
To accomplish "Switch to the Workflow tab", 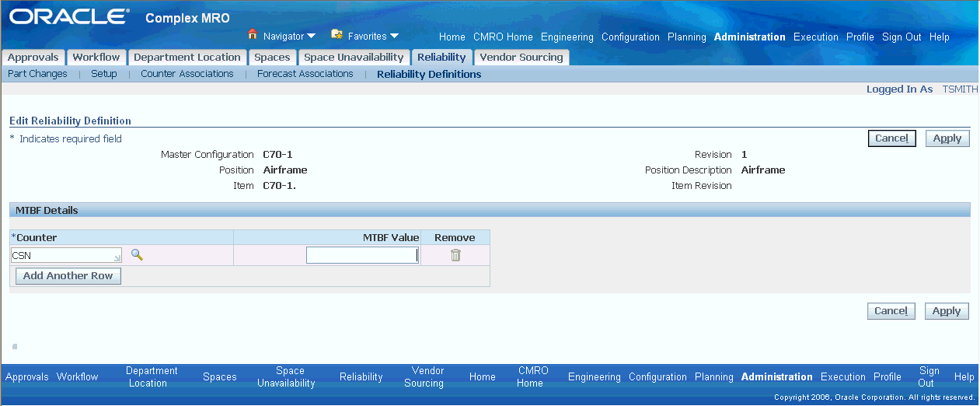I will tap(96, 58).
